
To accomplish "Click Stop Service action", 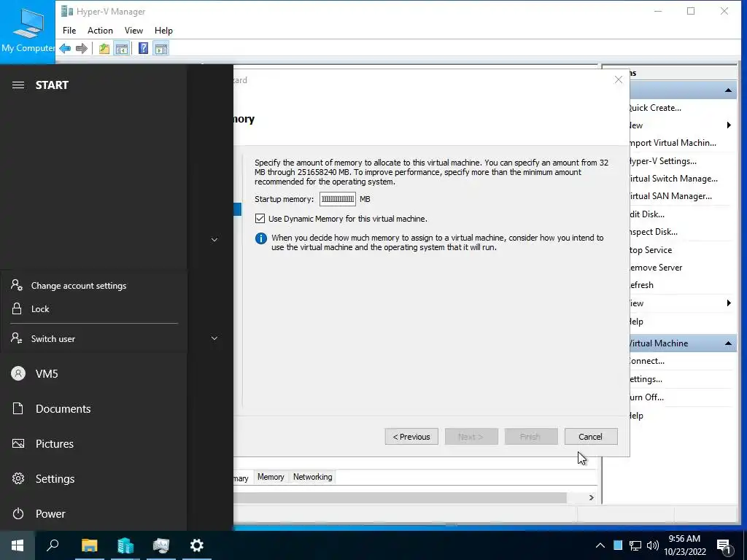I will [650, 250].
